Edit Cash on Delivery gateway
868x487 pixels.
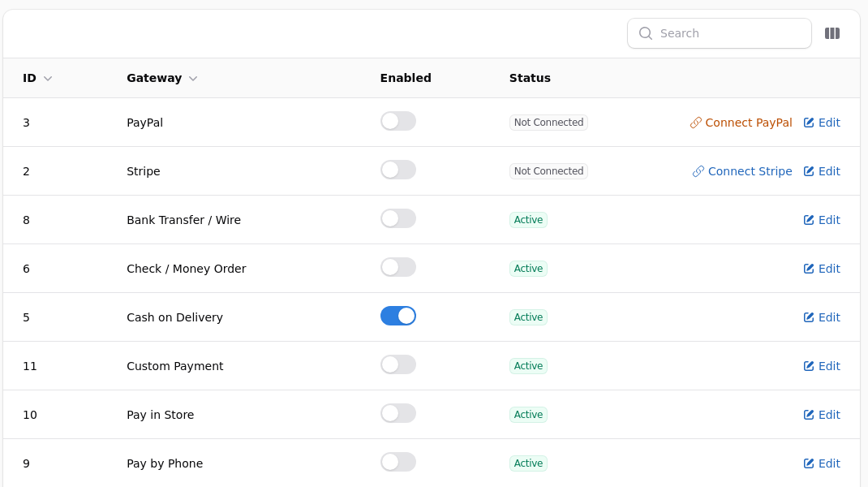822,317
